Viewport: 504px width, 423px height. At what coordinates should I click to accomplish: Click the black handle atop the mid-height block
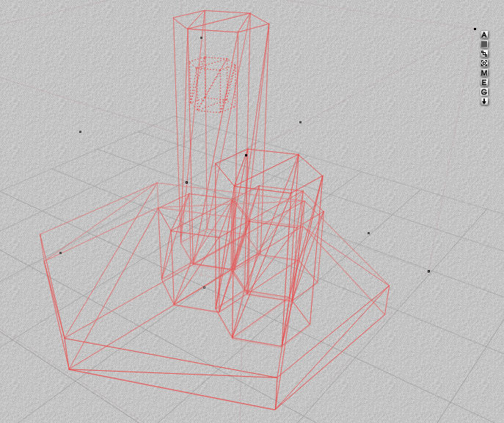pyautogui.click(x=246, y=156)
